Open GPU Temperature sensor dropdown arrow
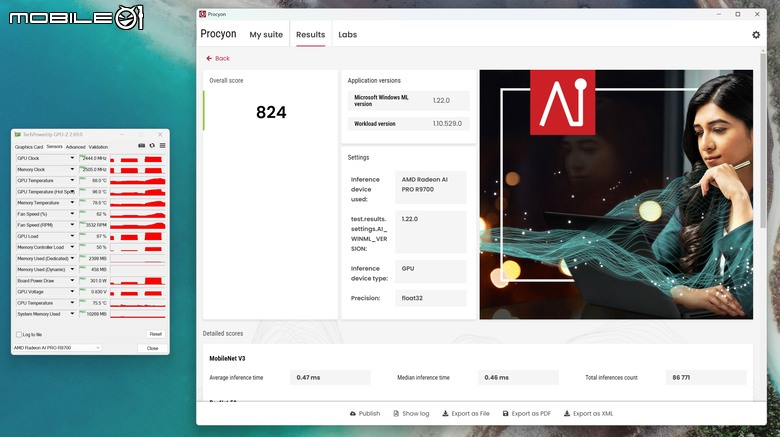780x437 pixels. [x=72, y=180]
